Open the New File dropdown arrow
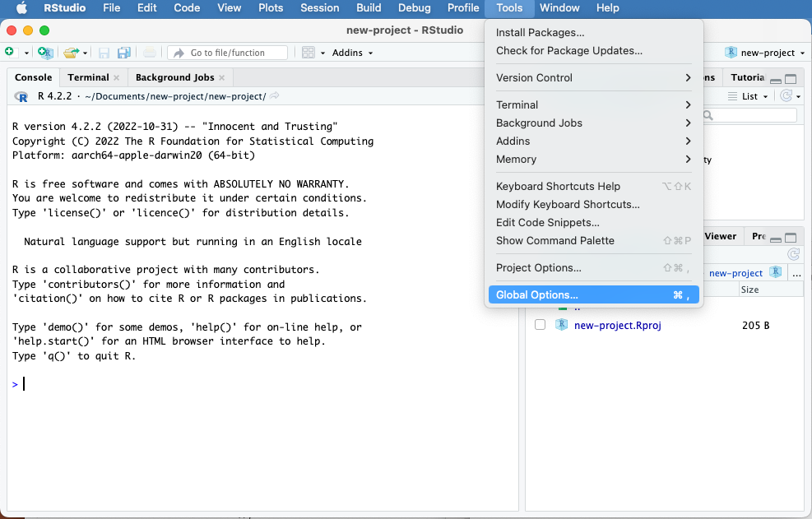812x519 pixels. [x=26, y=53]
